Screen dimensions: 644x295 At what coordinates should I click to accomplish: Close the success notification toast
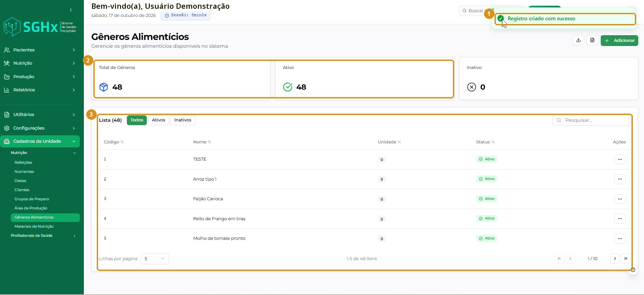coord(493,9)
